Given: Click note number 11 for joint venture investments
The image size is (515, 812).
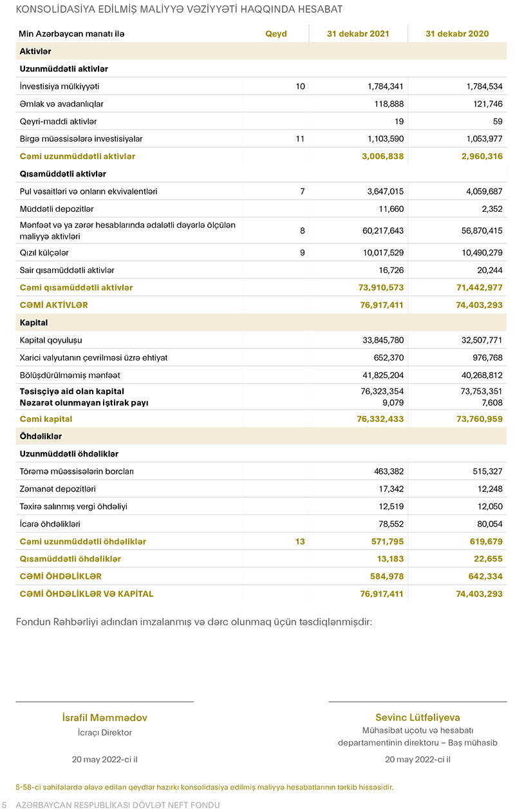Looking at the screenshot, I should pos(300,138).
